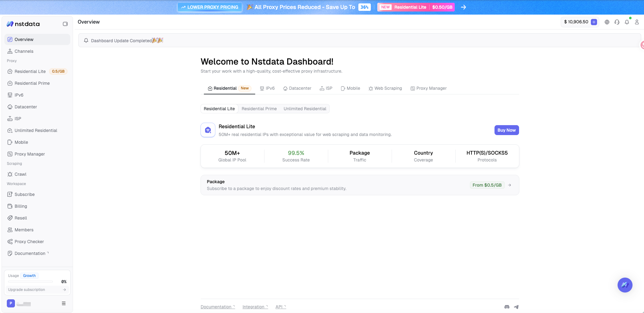Screen dimensions: 644x313
Task: Go to Subscribe in the sidebar
Action: coord(37,194)
